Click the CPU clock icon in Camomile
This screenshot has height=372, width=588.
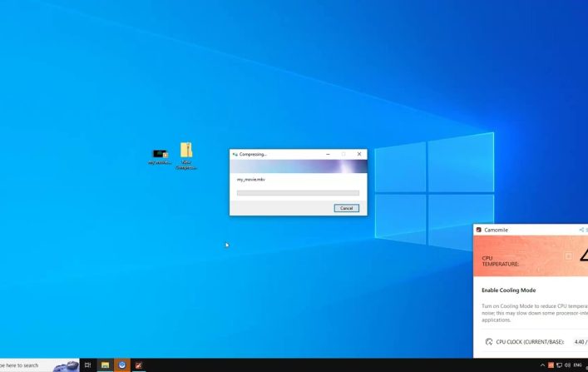point(488,341)
